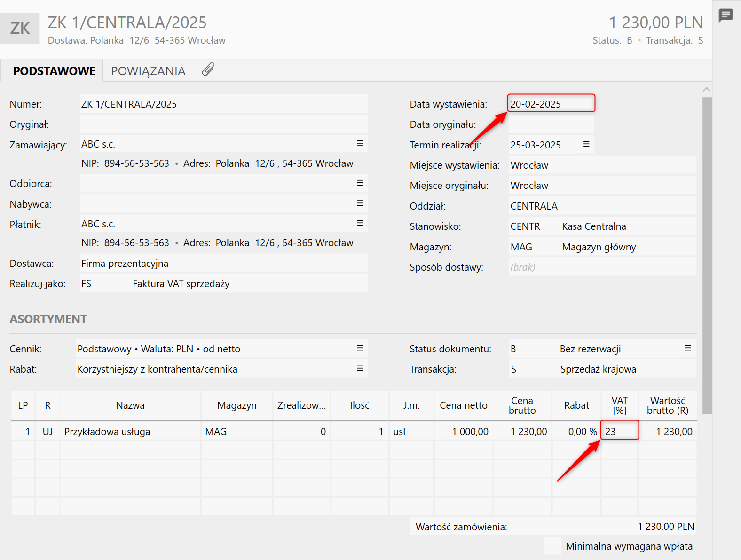Viewport: 741px width, 560px height.
Task: Switch to the POWIĄZANIA tab
Action: pos(148,71)
